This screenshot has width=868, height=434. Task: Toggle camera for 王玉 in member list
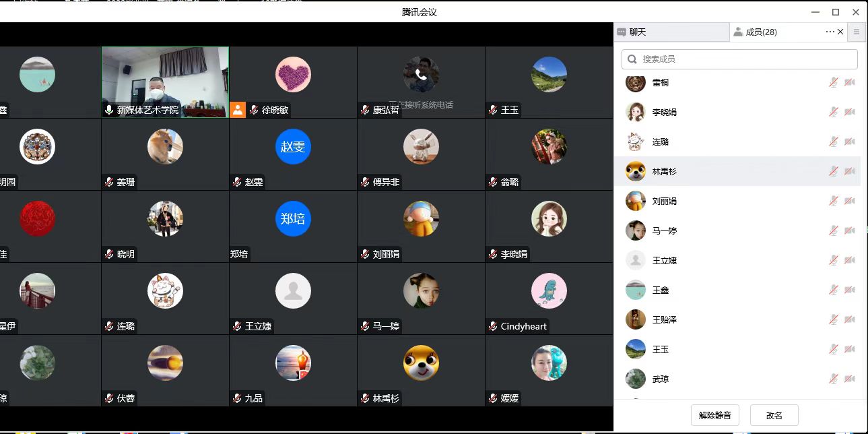tap(850, 350)
